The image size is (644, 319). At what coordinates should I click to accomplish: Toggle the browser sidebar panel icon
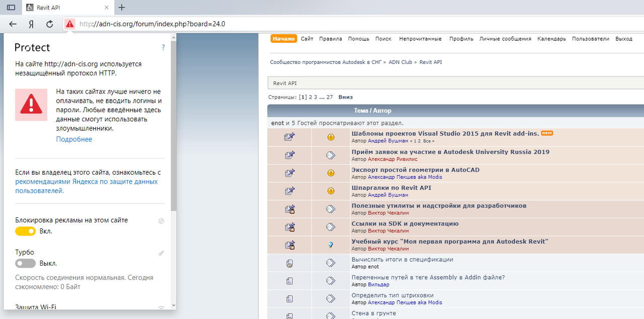point(11,8)
